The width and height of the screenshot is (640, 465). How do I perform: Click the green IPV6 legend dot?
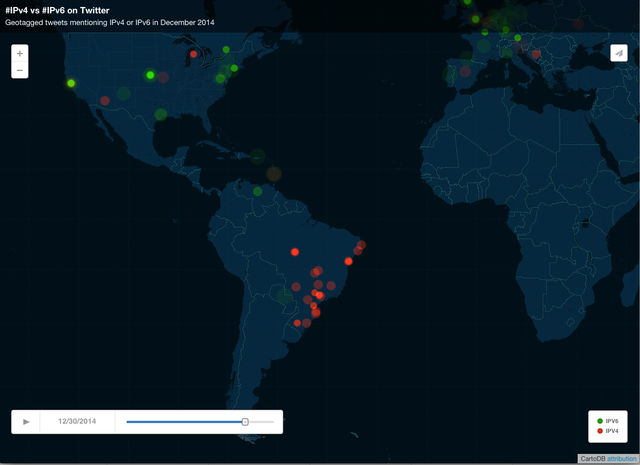coord(600,421)
